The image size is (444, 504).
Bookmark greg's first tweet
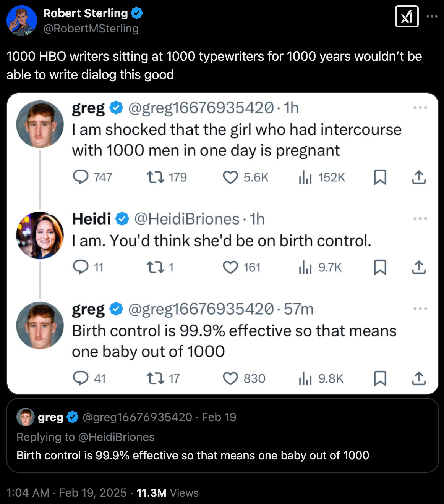(x=380, y=177)
